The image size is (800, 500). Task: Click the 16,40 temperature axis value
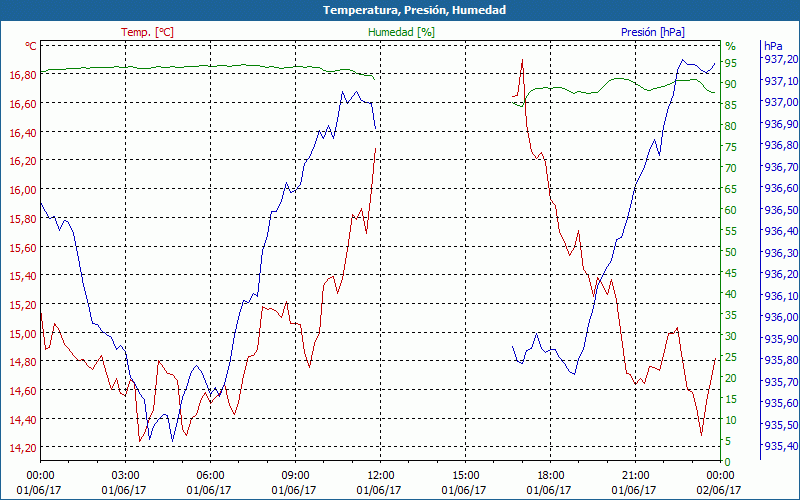pos(23,133)
